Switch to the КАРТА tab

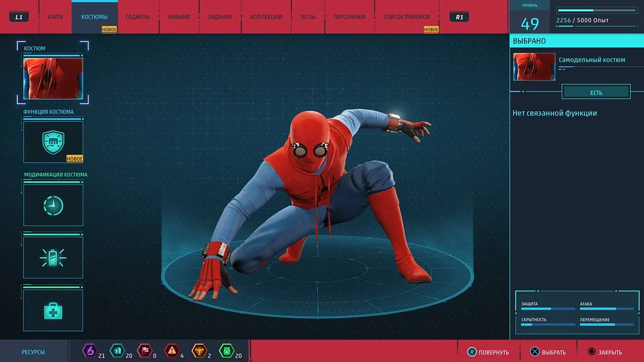pos(55,17)
